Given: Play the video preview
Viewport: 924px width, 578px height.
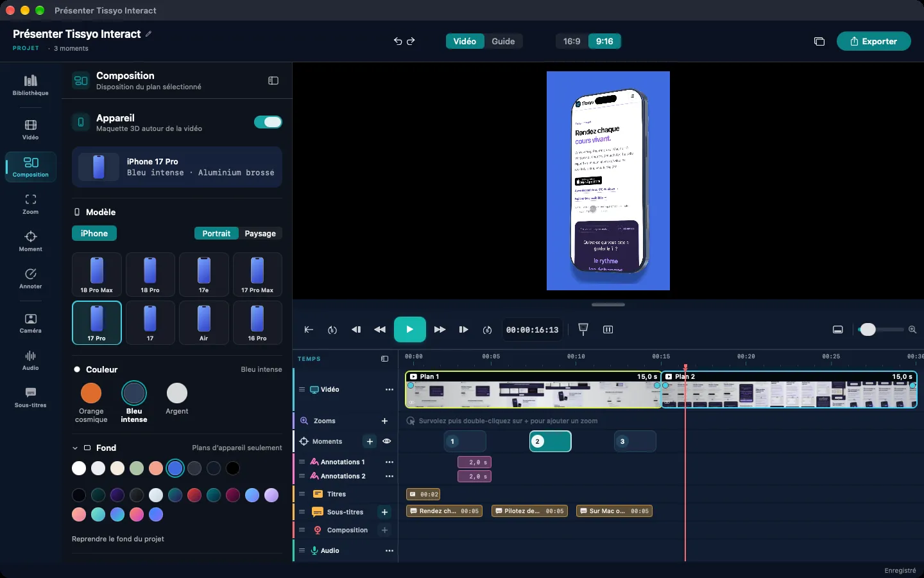Looking at the screenshot, I should (409, 329).
